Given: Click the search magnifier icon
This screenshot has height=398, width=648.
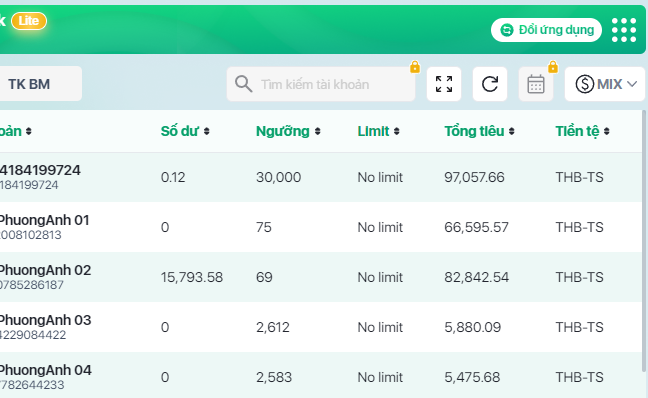Looking at the screenshot, I should [x=243, y=84].
